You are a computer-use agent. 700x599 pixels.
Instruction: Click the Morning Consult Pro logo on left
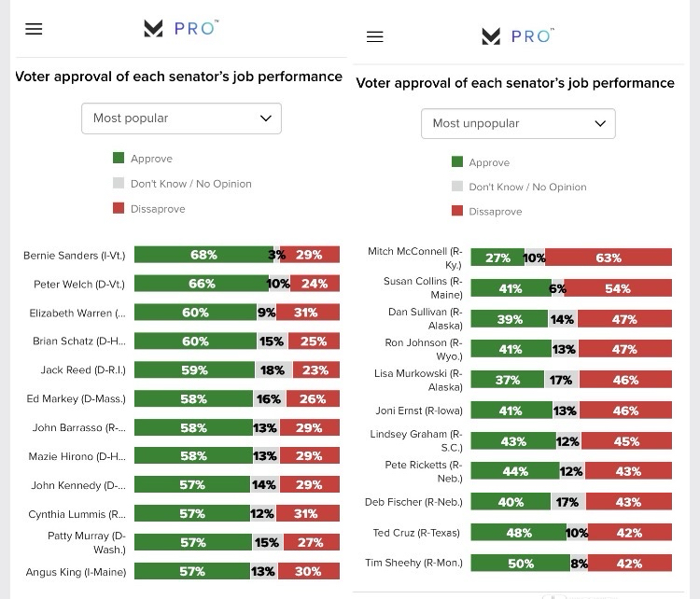pos(180,29)
